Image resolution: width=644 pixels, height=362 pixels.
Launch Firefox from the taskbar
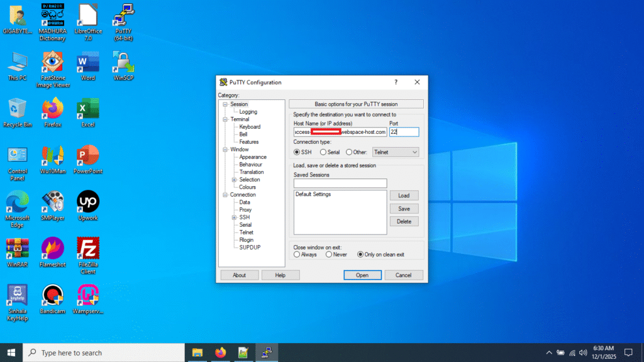(220, 353)
